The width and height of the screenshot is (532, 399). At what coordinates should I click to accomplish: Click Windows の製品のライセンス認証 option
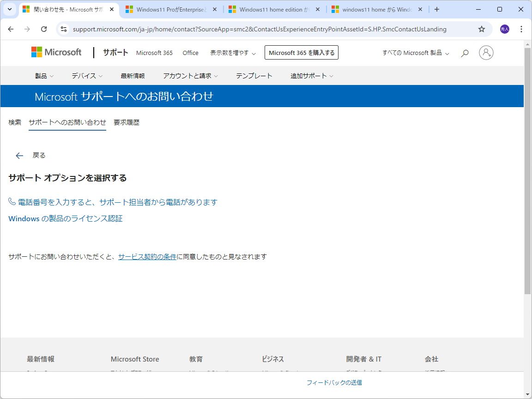point(65,218)
